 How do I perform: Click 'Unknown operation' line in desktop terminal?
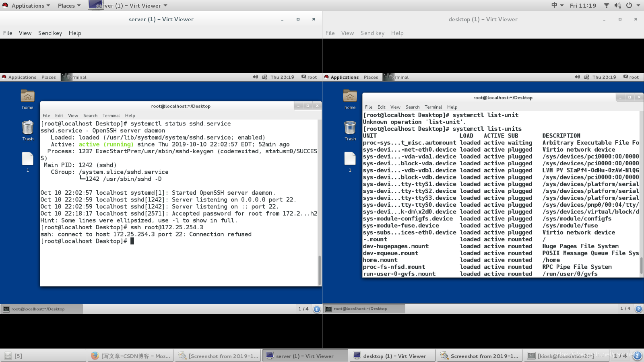click(415, 122)
